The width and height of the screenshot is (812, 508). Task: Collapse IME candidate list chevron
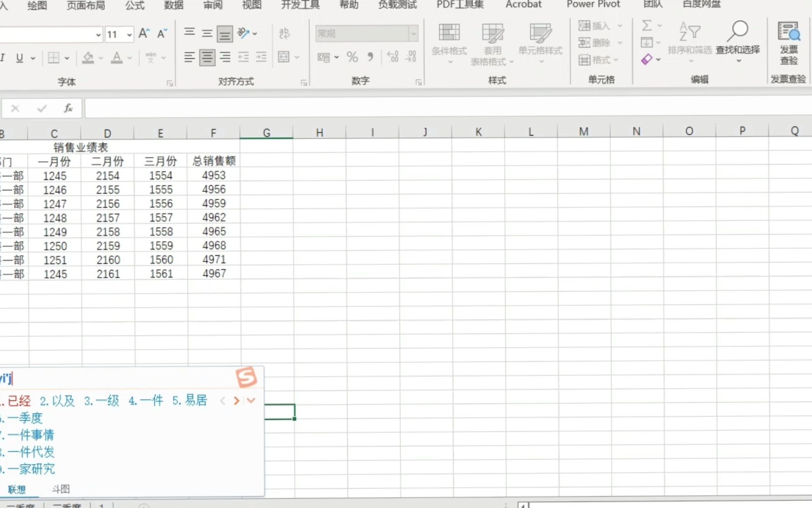click(x=251, y=401)
